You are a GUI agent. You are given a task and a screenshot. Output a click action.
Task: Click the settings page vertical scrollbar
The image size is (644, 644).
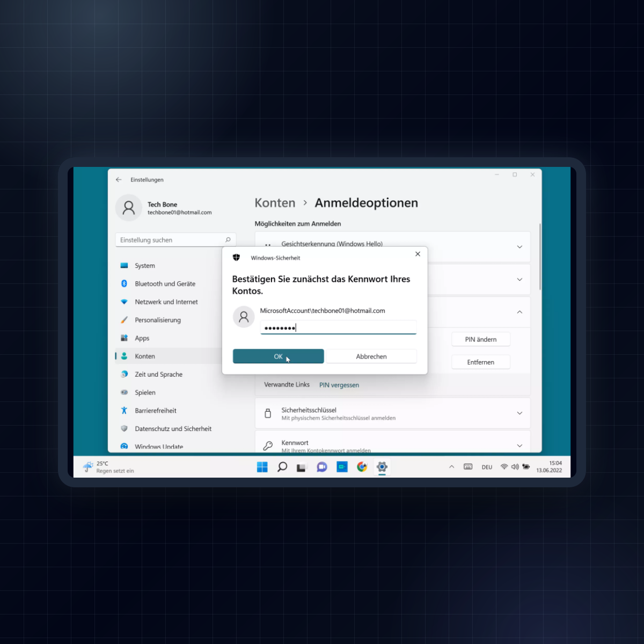(x=540, y=257)
